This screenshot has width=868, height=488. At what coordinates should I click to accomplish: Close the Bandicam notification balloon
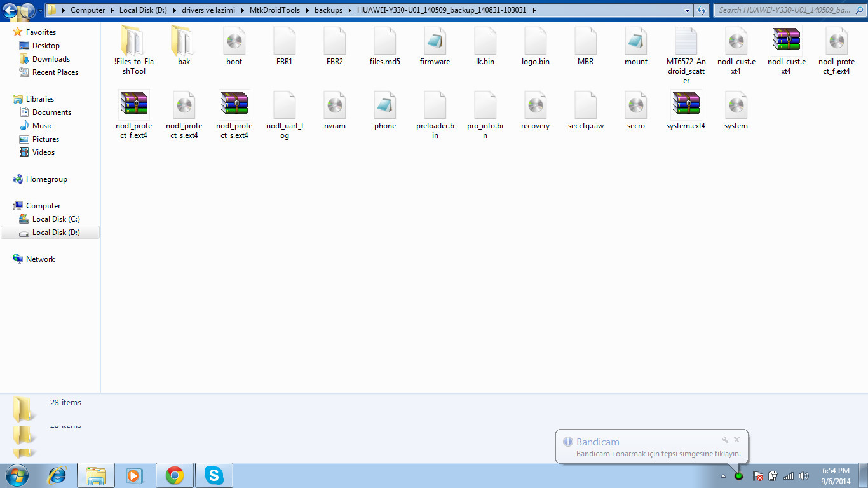[736, 440]
